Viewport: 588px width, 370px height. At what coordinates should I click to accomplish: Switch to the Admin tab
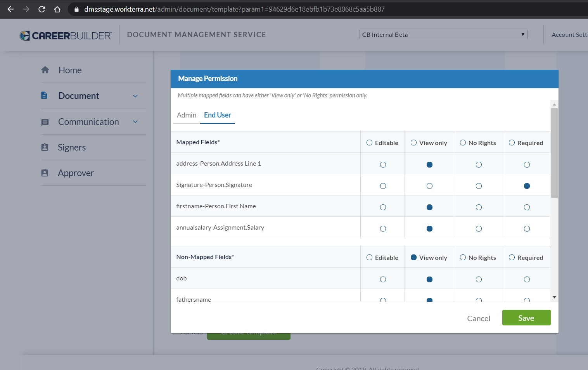click(x=187, y=115)
